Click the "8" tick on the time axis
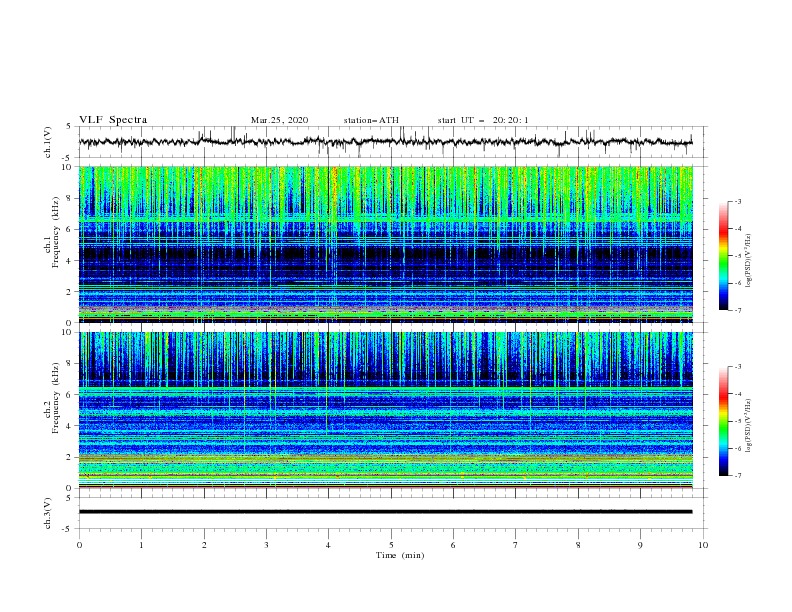Viewport: 792px width, 612px height. [x=578, y=545]
